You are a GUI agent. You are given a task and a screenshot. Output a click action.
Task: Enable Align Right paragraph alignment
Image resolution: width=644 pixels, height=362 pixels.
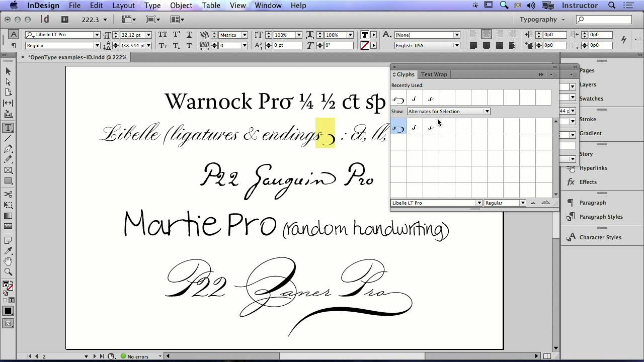pyautogui.click(x=499, y=35)
